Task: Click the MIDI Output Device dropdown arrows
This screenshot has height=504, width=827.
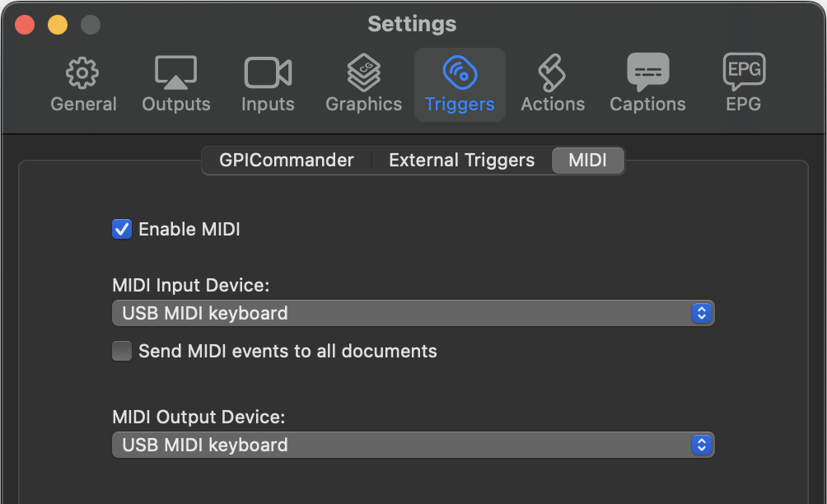Action: 702,445
